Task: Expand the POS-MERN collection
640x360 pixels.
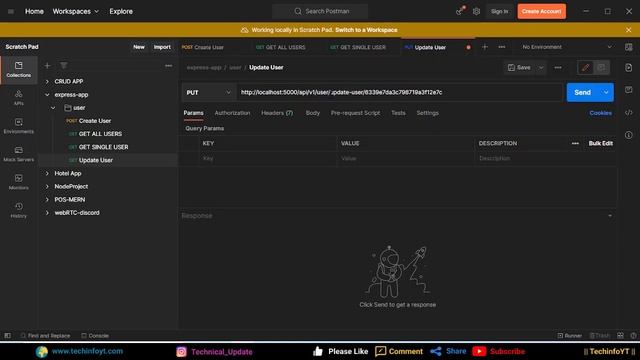Action: pos(47,200)
